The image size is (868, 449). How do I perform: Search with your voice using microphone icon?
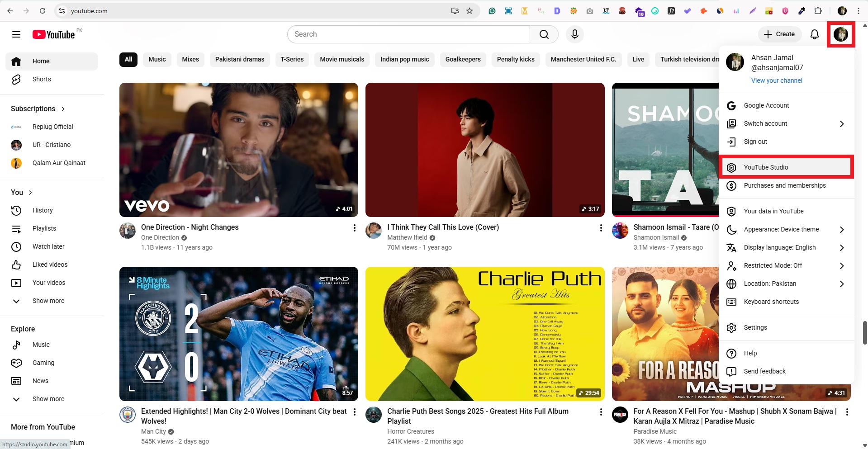[x=574, y=34]
